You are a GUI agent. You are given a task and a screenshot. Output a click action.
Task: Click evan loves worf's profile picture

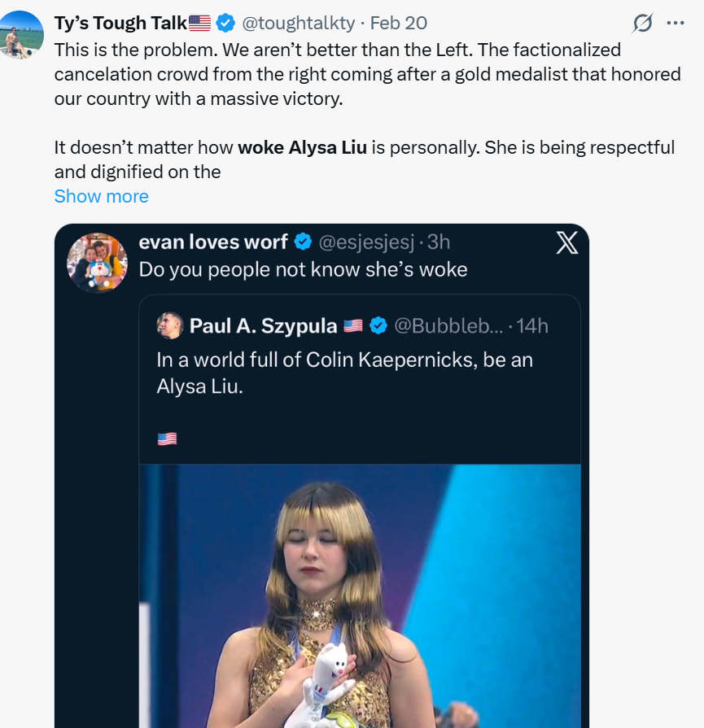pos(98,262)
